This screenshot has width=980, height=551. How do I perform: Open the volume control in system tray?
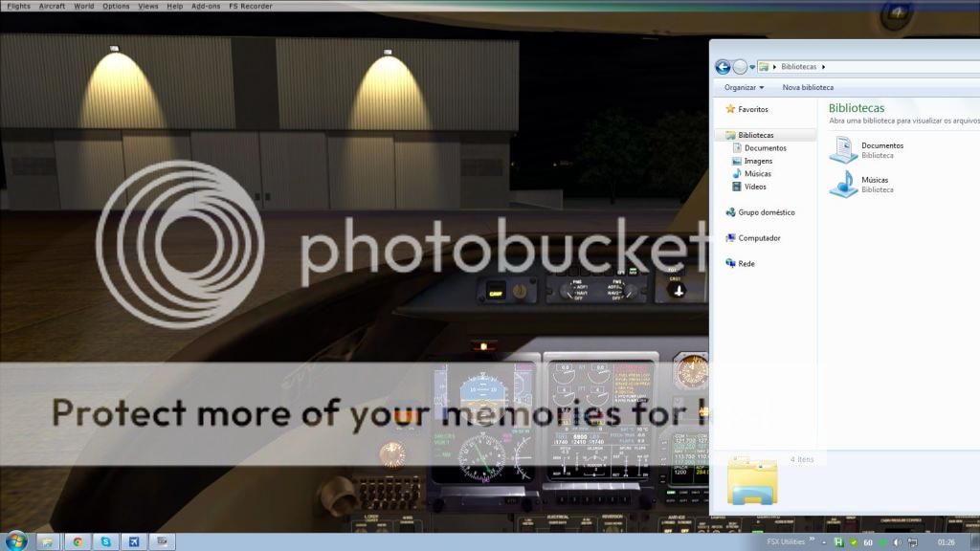click(x=898, y=542)
